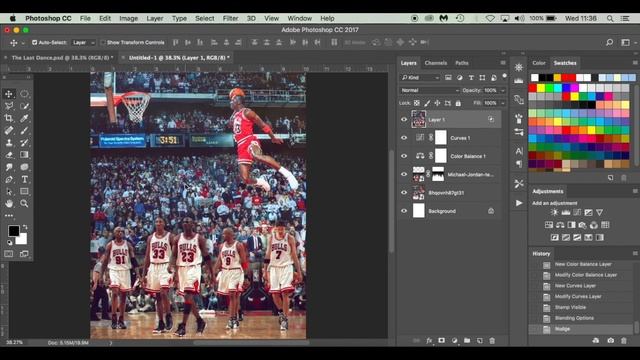
Task: Select the Rectangle shape tool
Action: pyautogui.click(x=24, y=191)
